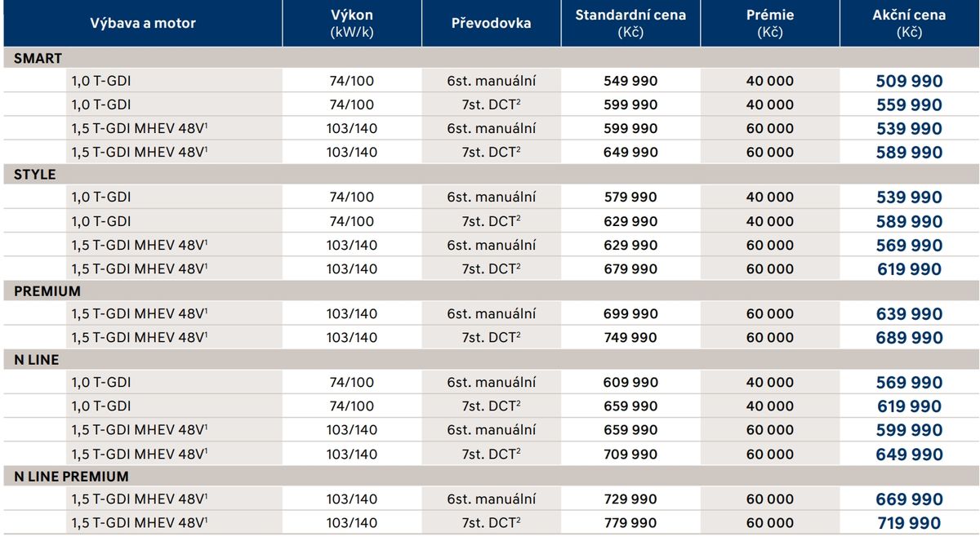Click the action price 539 990 under SMART
The height and width of the screenshot is (537, 980).
coord(909,129)
